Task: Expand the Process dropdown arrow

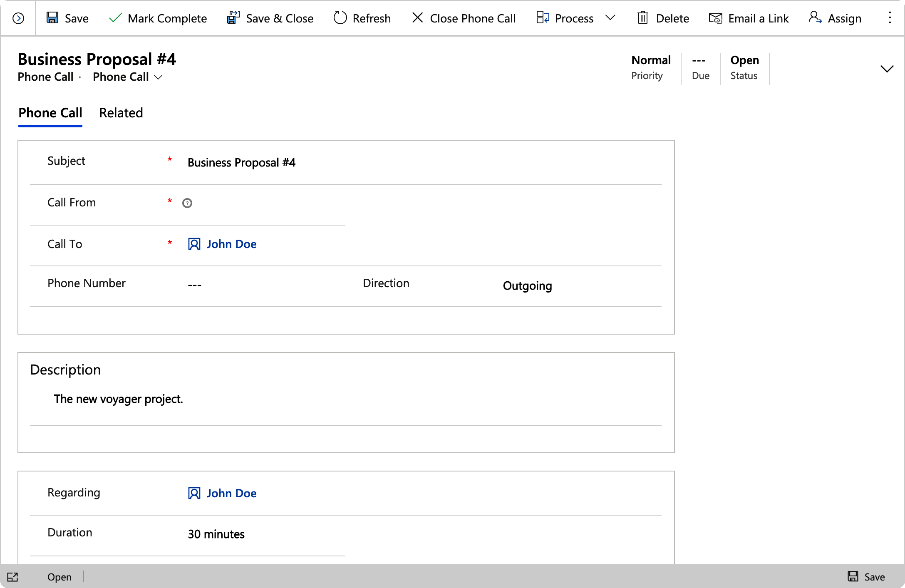Action: [612, 18]
